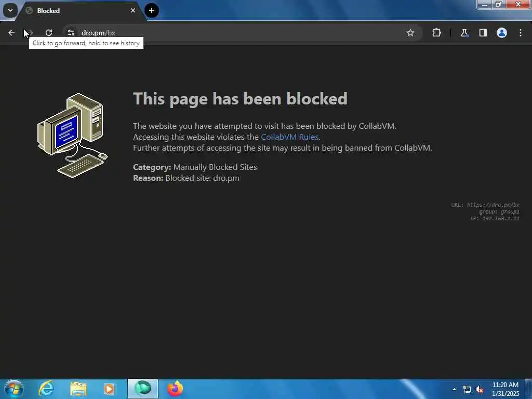This screenshot has height=399, width=532.
Task: Click the 'This page has been blocked' heading
Action: tap(240, 99)
